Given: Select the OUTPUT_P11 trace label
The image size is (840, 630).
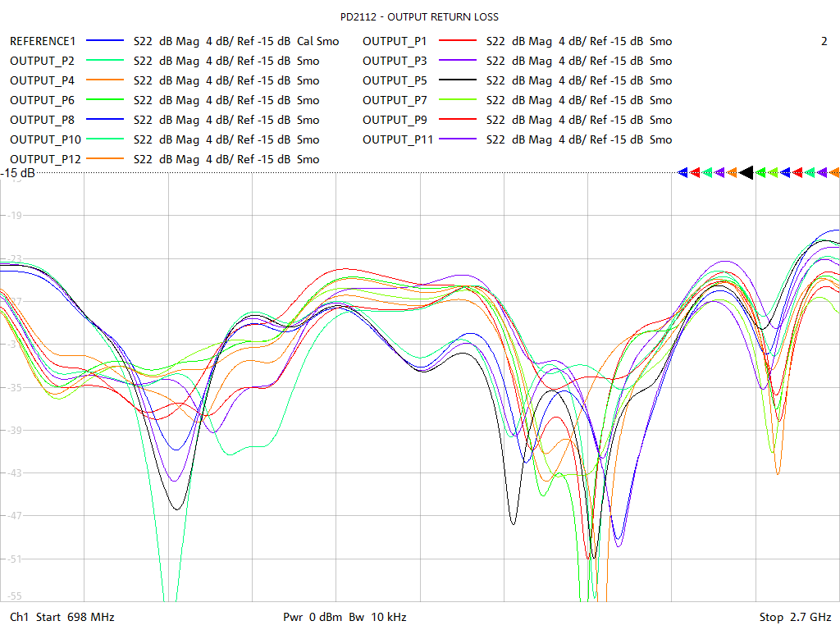Looking at the screenshot, I should (x=398, y=139).
